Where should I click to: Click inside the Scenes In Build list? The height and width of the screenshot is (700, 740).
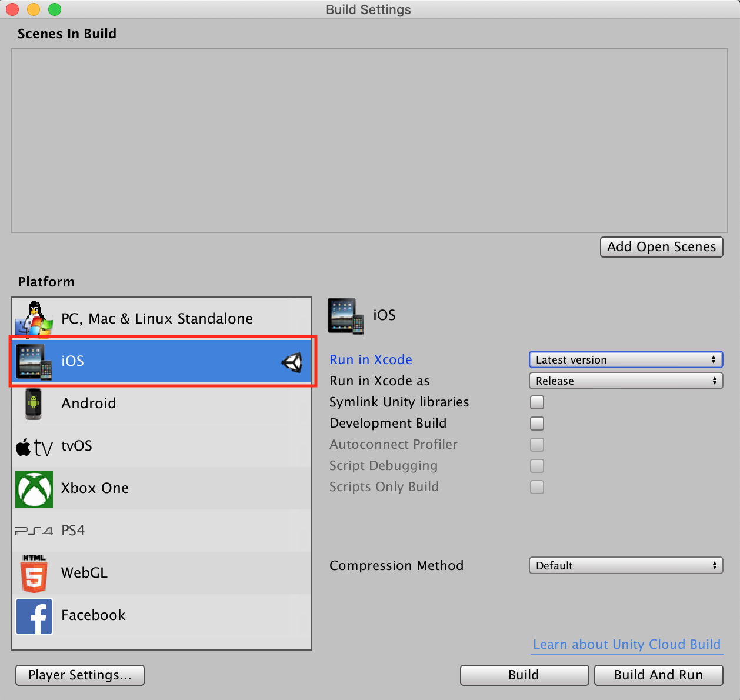pyautogui.click(x=369, y=141)
